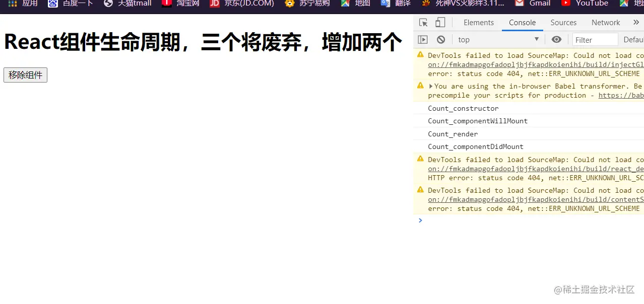Open the Network panel
Viewport: 644px width, 304px height.
point(605,22)
